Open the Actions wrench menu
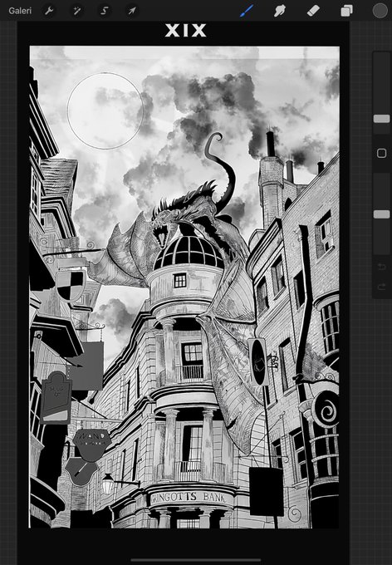The image size is (392, 565). [49, 11]
